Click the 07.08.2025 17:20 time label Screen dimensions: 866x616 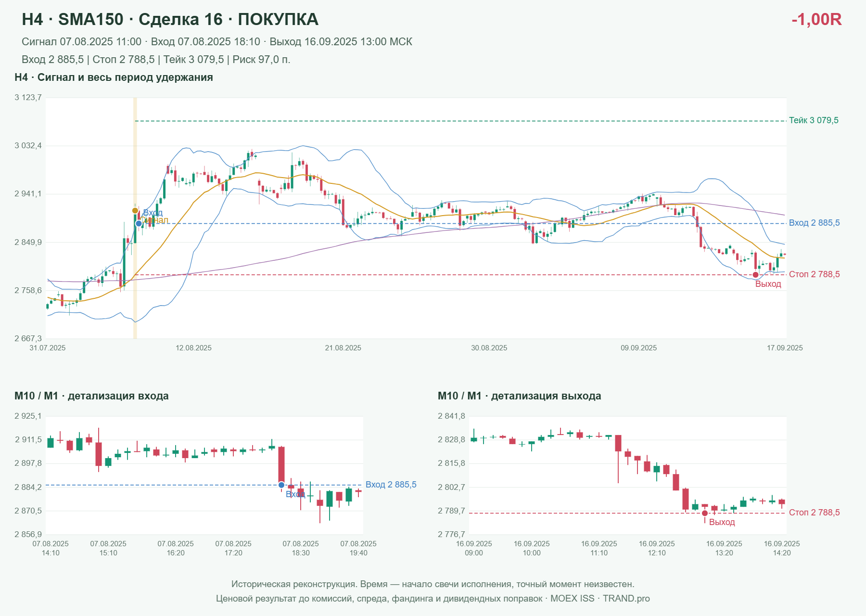(233, 548)
